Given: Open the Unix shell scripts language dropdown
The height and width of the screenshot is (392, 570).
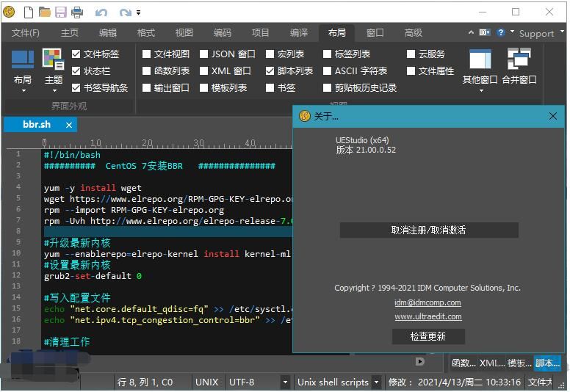Looking at the screenshot, I should click(x=376, y=382).
